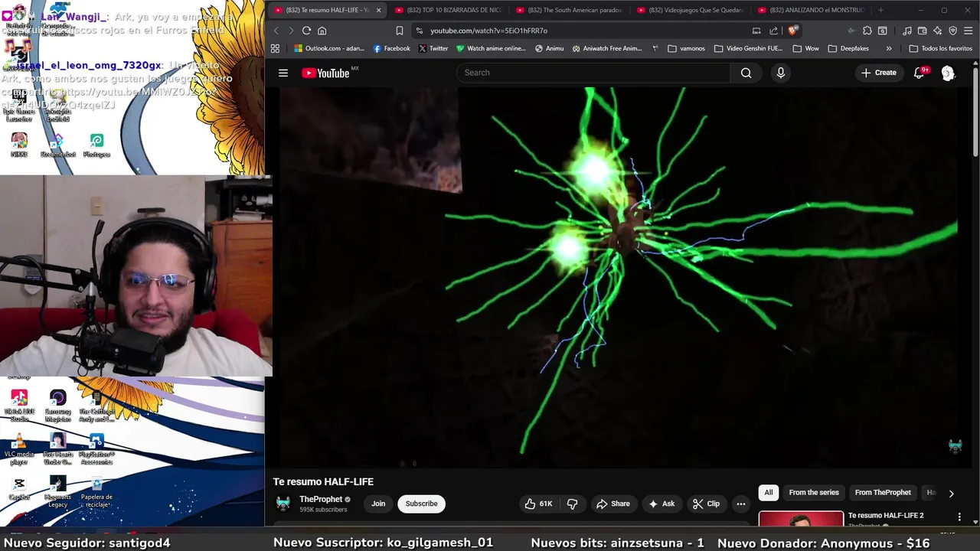Open the Outlook.com bookmark
Image resolution: width=980 pixels, height=551 pixels.
pos(329,48)
